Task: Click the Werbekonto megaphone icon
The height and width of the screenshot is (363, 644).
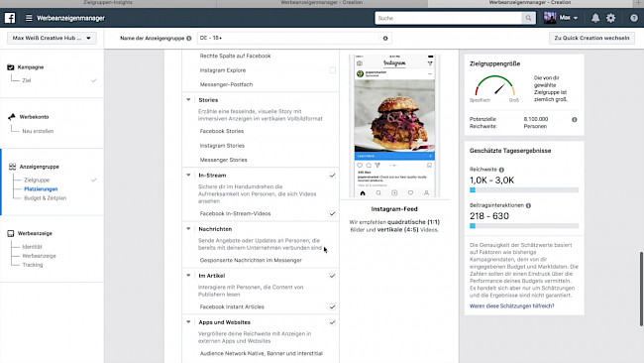Action: 12,117
